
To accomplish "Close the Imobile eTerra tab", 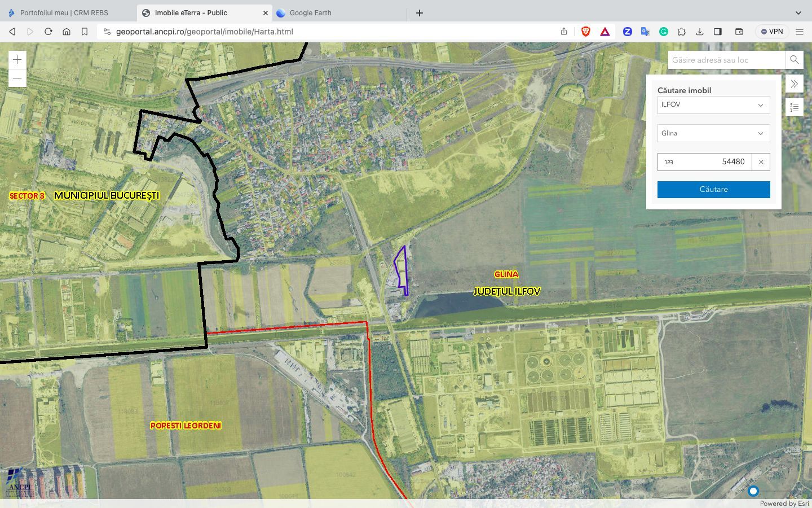I will 266,12.
